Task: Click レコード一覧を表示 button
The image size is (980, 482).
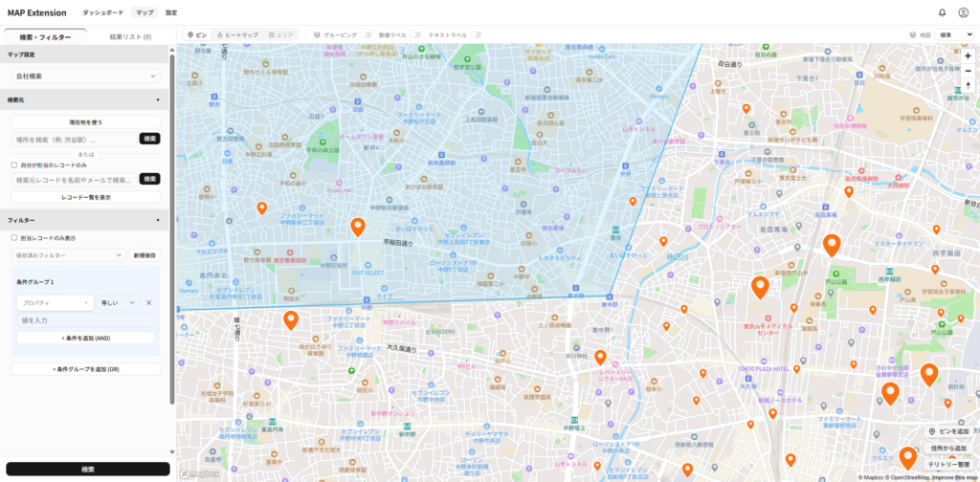Action: pos(85,197)
